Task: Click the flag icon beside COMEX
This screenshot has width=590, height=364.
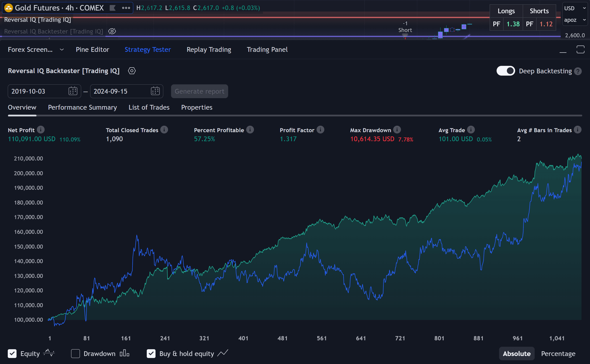Action: [x=113, y=8]
